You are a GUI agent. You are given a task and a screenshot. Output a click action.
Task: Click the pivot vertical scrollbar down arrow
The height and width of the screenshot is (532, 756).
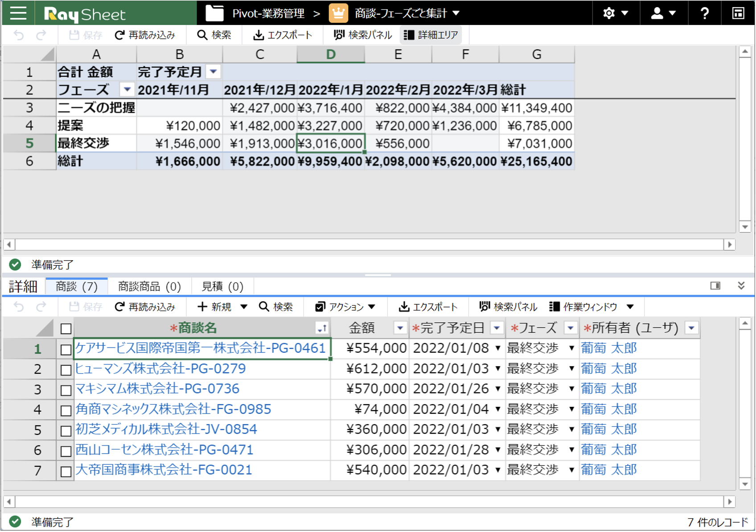tap(745, 227)
